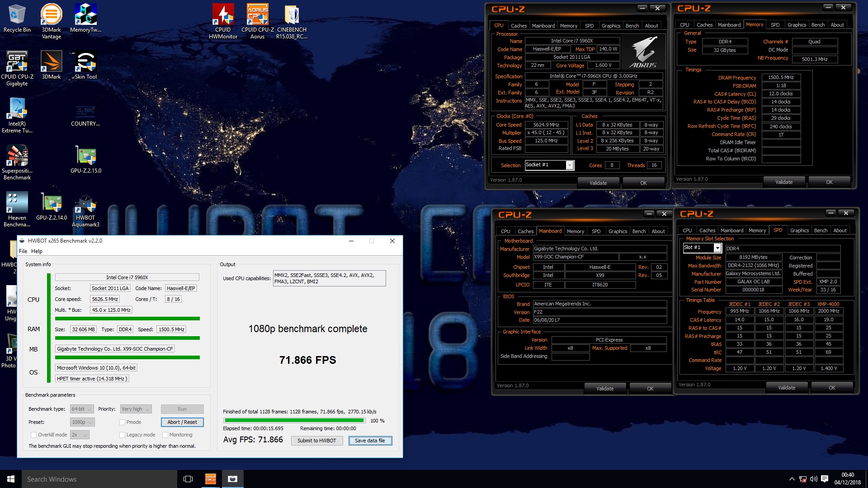The height and width of the screenshot is (488, 868).
Task: Click the Save data file button
Action: 370,441
